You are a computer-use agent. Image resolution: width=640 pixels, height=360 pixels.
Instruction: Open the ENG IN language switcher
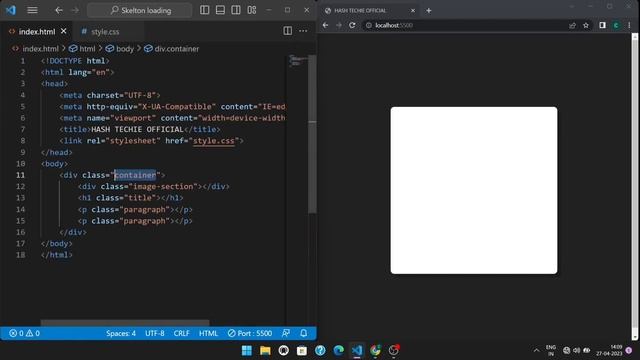(551, 350)
